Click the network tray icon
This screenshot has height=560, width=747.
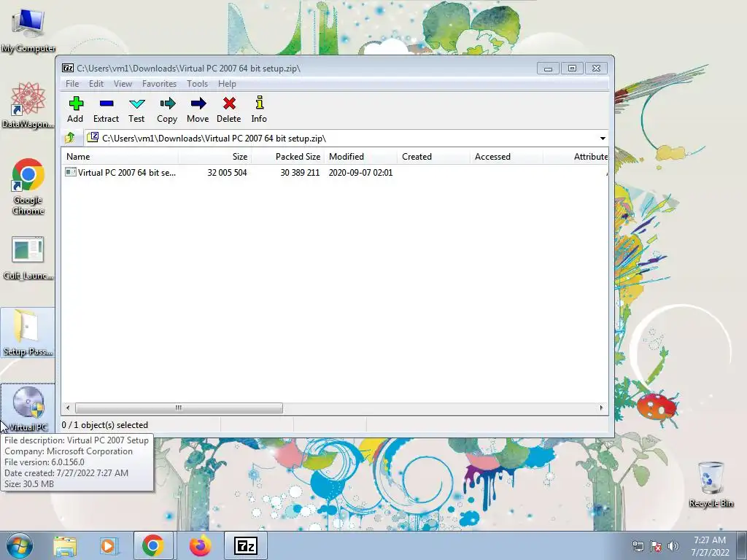[638, 546]
